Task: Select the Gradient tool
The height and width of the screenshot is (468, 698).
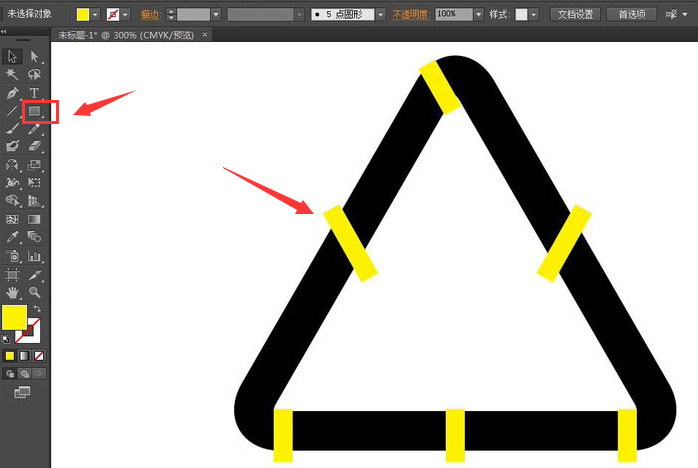Action: [x=34, y=219]
